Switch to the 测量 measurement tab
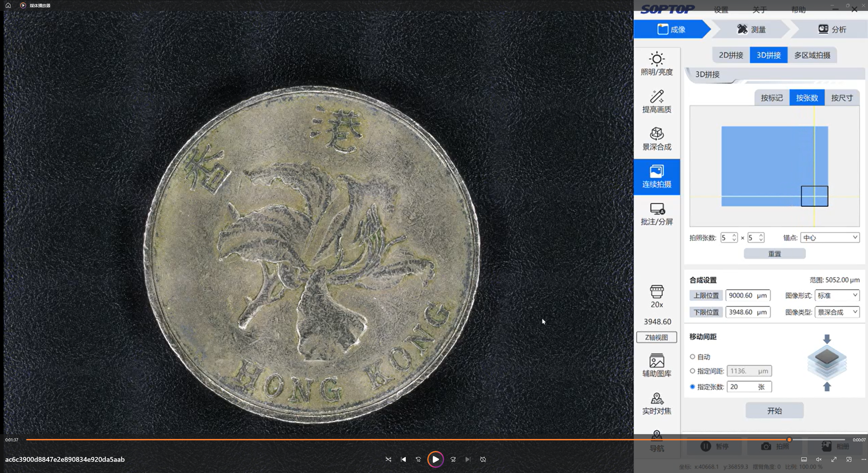The height and width of the screenshot is (473, 868). click(751, 29)
